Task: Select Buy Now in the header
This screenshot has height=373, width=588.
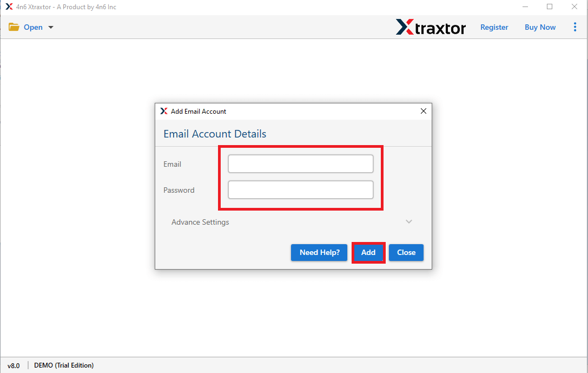Action: point(540,27)
